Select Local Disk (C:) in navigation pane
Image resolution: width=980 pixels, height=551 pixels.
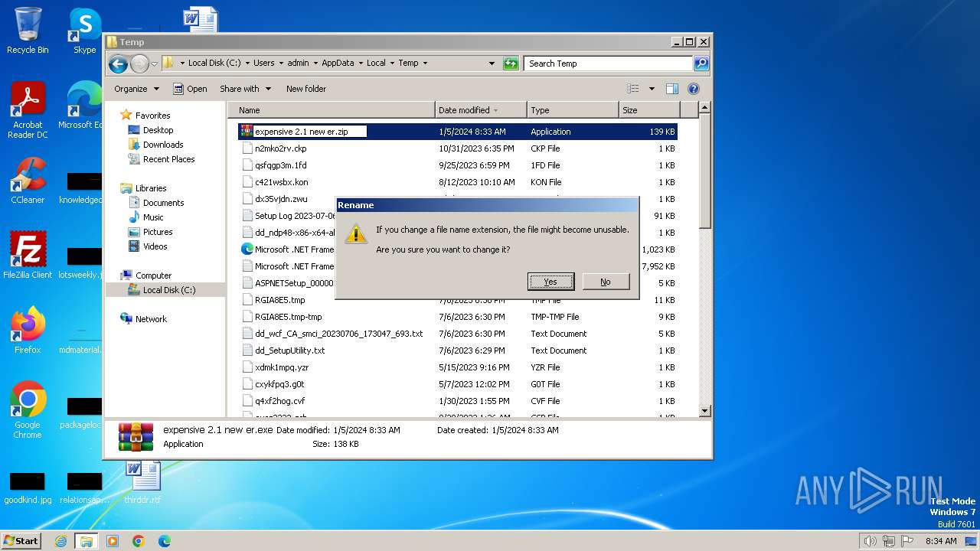click(x=168, y=290)
